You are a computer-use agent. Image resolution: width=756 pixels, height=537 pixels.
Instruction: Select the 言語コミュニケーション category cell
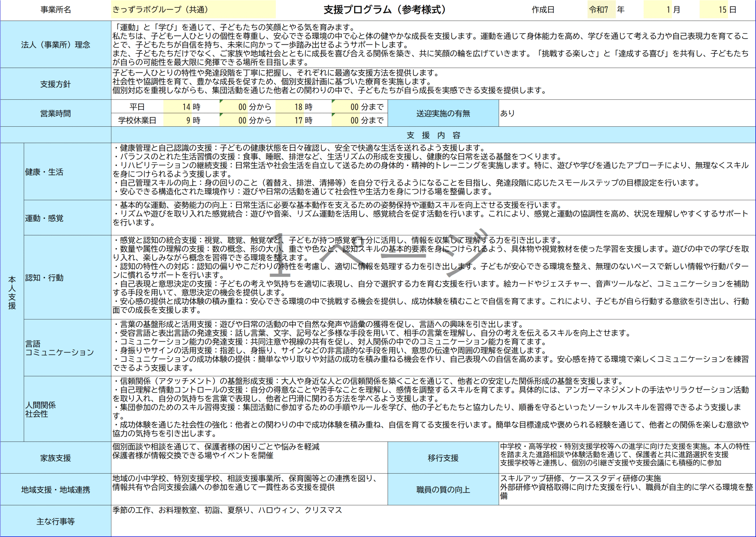pos(67,348)
